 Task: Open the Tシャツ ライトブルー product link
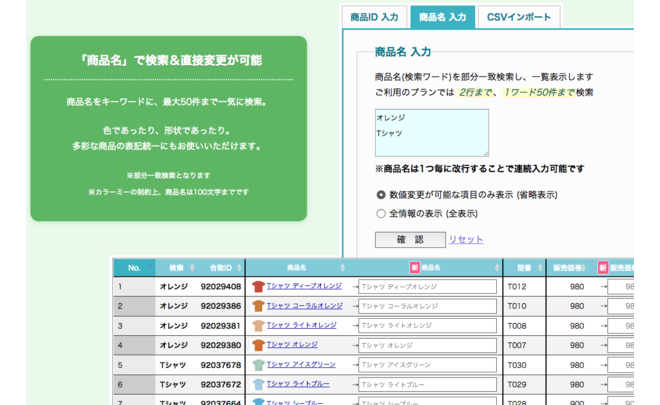(x=298, y=384)
